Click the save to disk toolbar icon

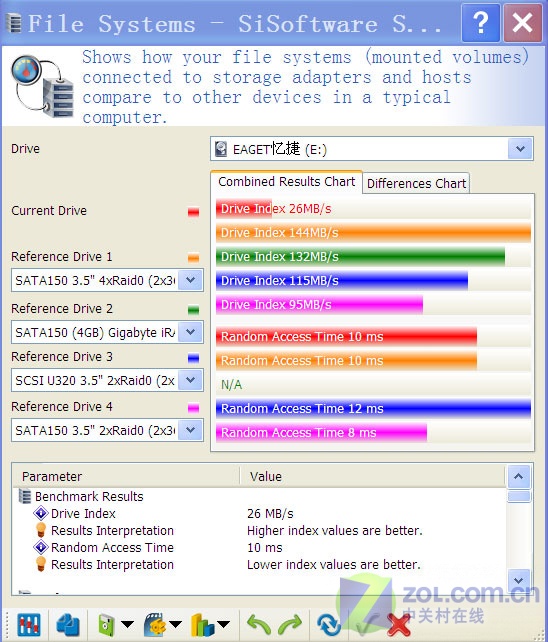point(106,625)
